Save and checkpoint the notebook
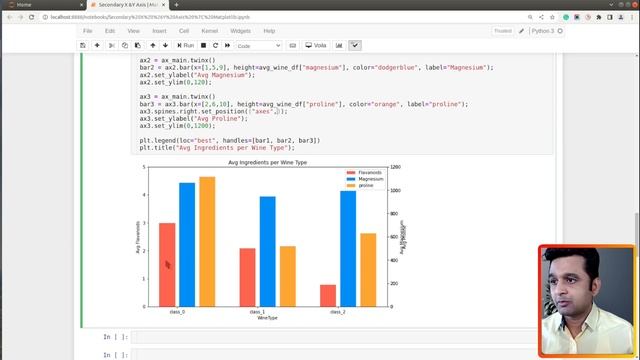This screenshot has width=640, height=360. click(x=83, y=45)
